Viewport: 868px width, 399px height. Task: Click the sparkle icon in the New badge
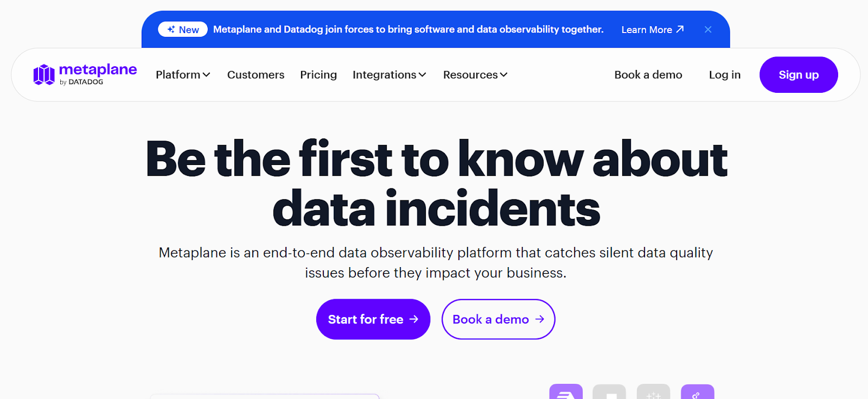pos(171,29)
